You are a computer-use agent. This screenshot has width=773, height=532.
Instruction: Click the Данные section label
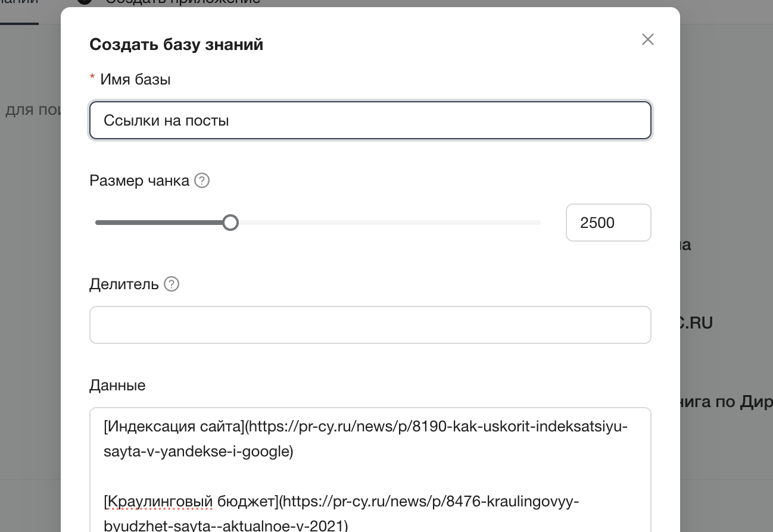pyautogui.click(x=117, y=385)
